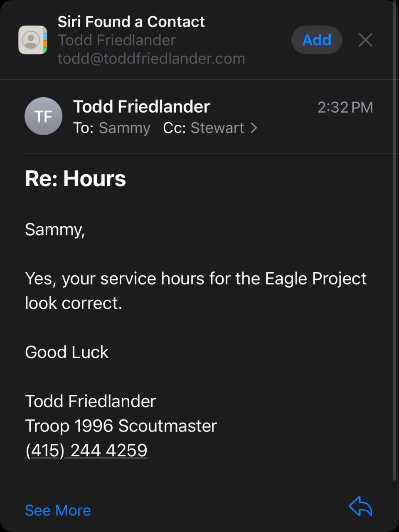Expand recipient details with the chevron
Screen dimensions: 399x532
coord(254,128)
